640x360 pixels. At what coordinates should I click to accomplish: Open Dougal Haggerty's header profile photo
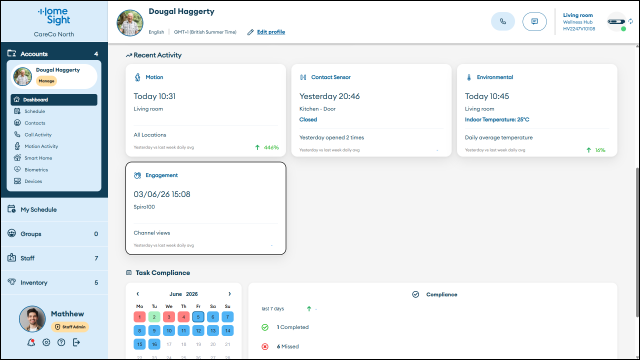pyautogui.click(x=130, y=23)
